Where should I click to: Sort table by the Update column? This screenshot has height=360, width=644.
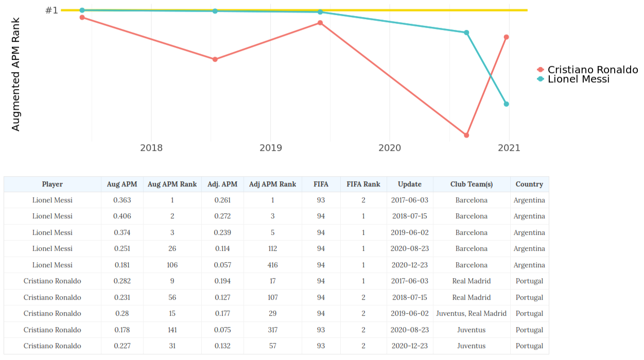(x=410, y=184)
